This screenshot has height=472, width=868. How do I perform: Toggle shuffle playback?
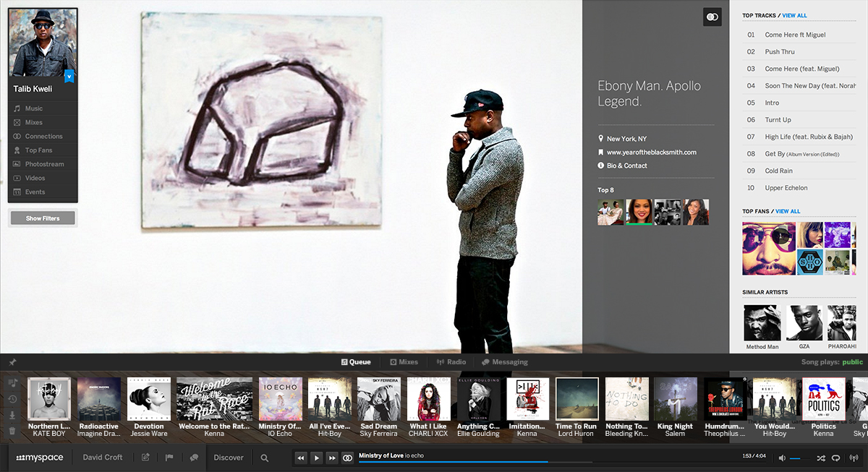pyautogui.click(x=821, y=458)
